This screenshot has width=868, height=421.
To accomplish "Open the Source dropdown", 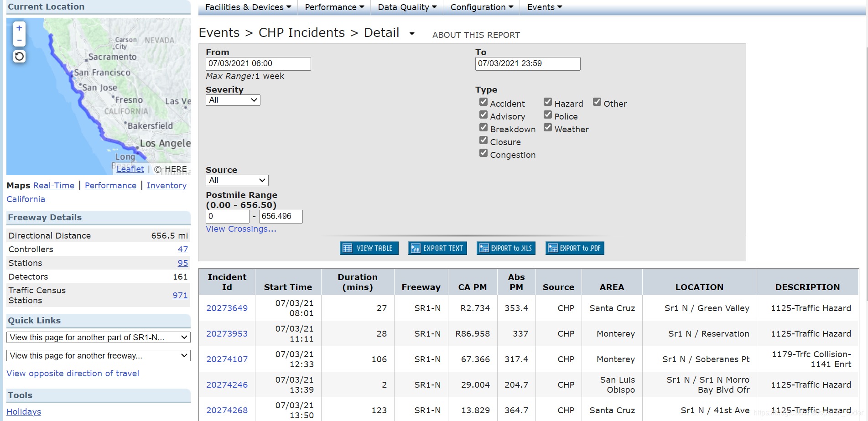I will 237,180.
